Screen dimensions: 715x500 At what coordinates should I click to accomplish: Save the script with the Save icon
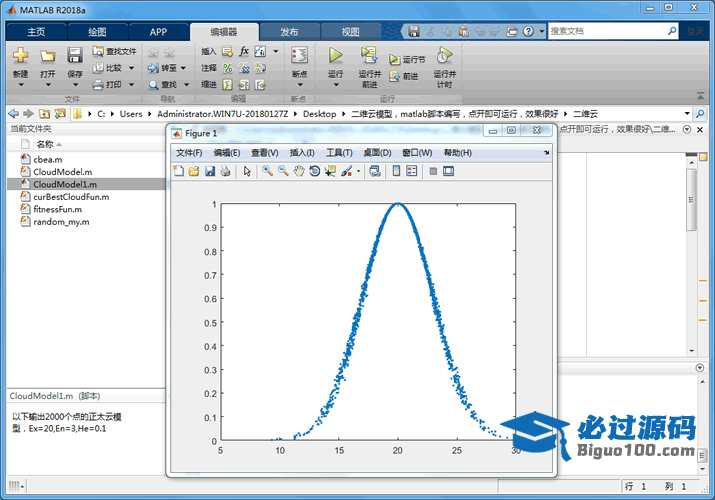coord(75,56)
